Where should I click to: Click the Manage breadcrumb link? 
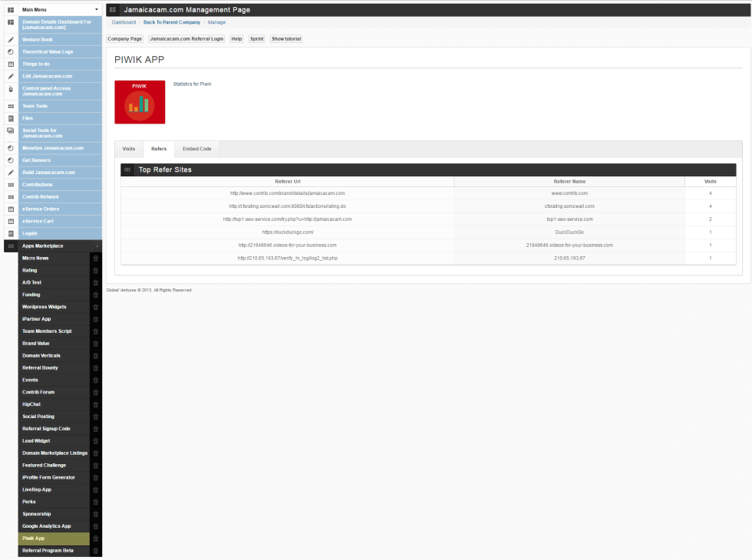(216, 22)
